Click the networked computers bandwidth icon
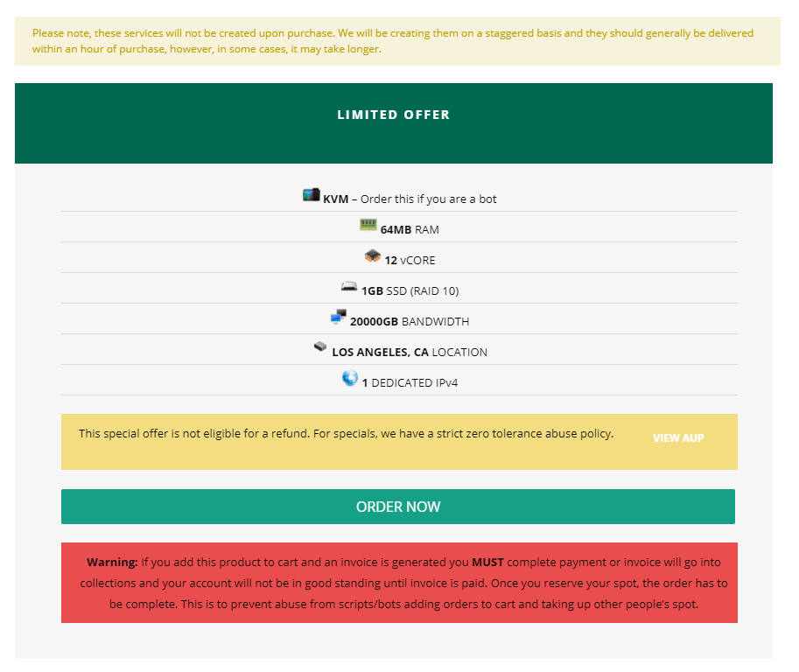Image resolution: width=799 pixels, height=672 pixels. [339, 317]
